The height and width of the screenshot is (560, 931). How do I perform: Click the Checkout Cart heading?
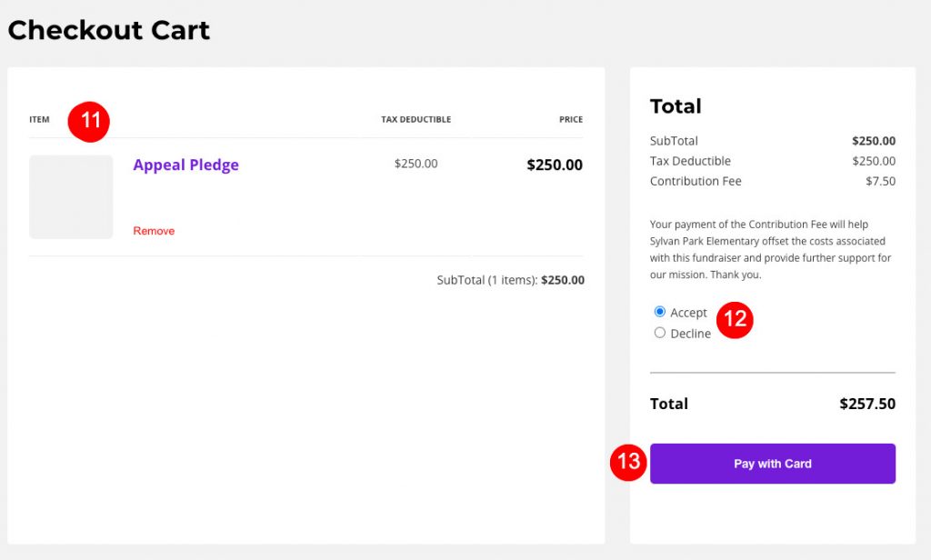point(109,30)
